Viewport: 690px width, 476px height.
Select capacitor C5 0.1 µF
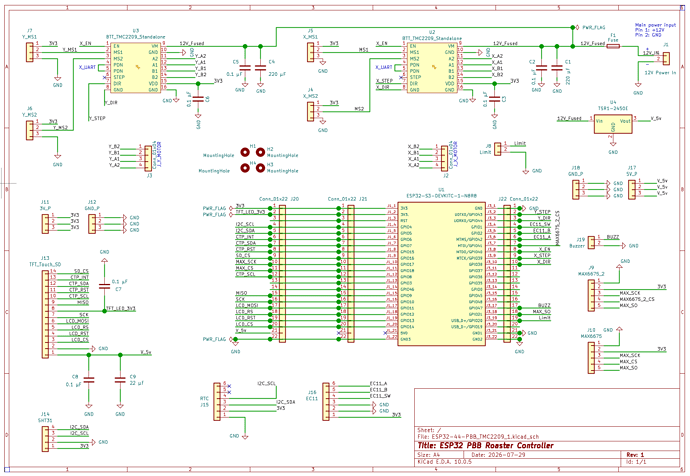click(x=245, y=68)
